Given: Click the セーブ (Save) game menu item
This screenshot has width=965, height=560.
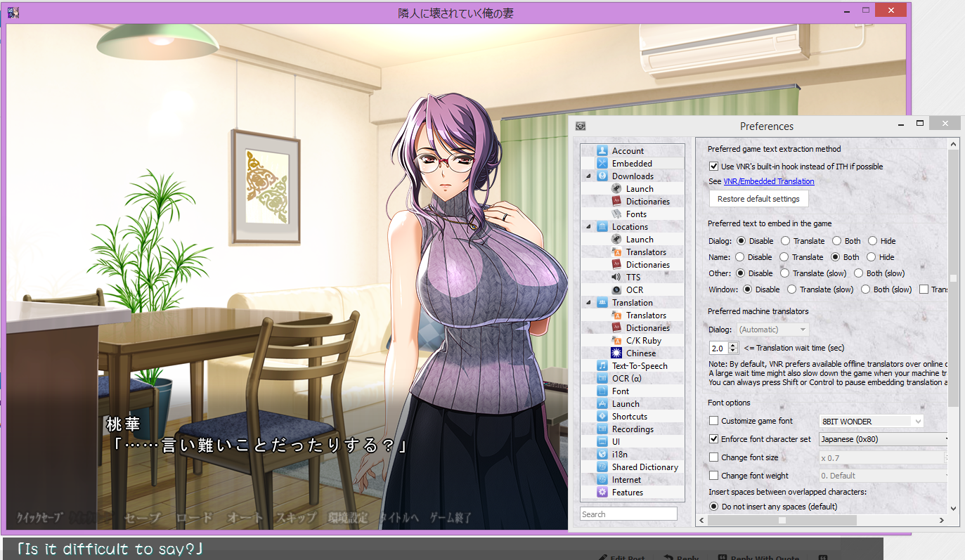Looking at the screenshot, I should coord(143,518).
